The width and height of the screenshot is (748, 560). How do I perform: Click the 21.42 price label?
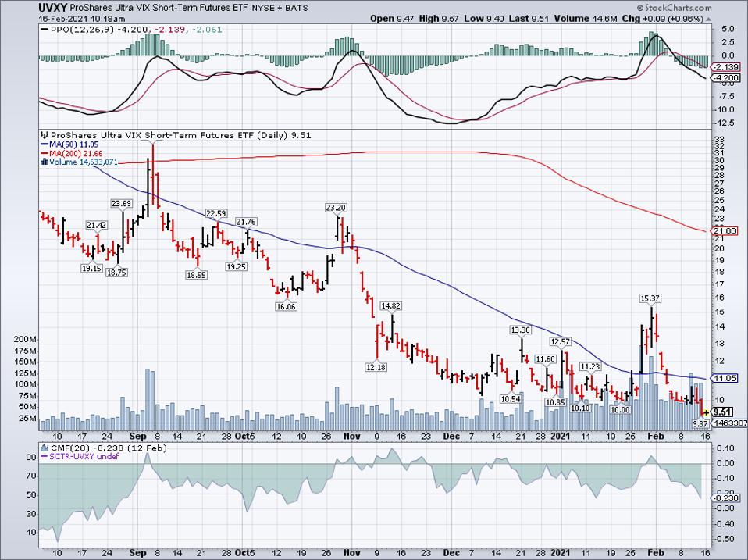(x=97, y=225)
